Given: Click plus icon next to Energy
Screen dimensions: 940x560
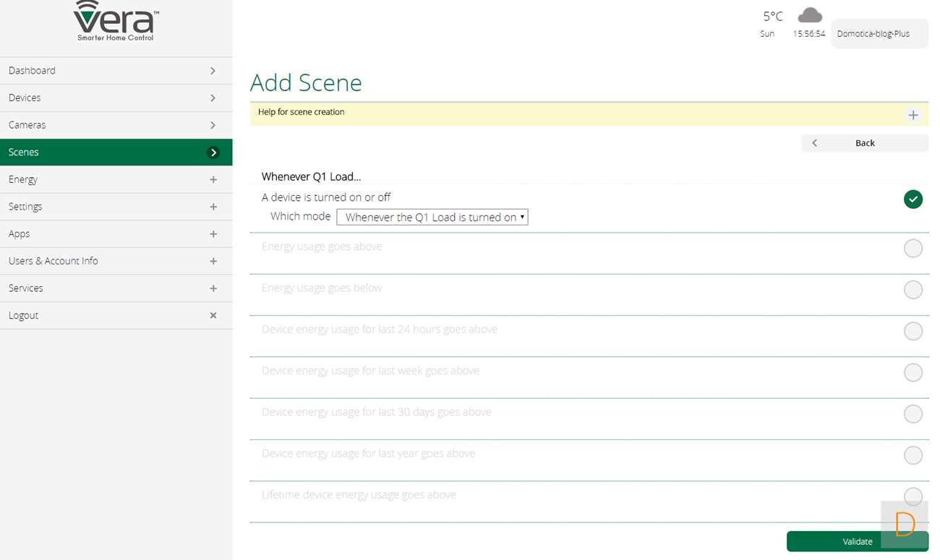Looking at the screenshot, I should click(213, 180).
